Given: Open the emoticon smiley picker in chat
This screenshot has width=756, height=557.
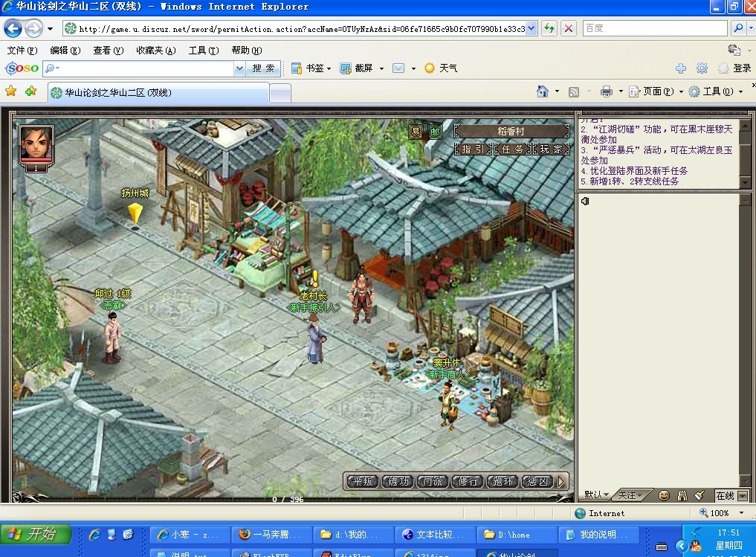Looking at the screenshot, I should point(664,495).
